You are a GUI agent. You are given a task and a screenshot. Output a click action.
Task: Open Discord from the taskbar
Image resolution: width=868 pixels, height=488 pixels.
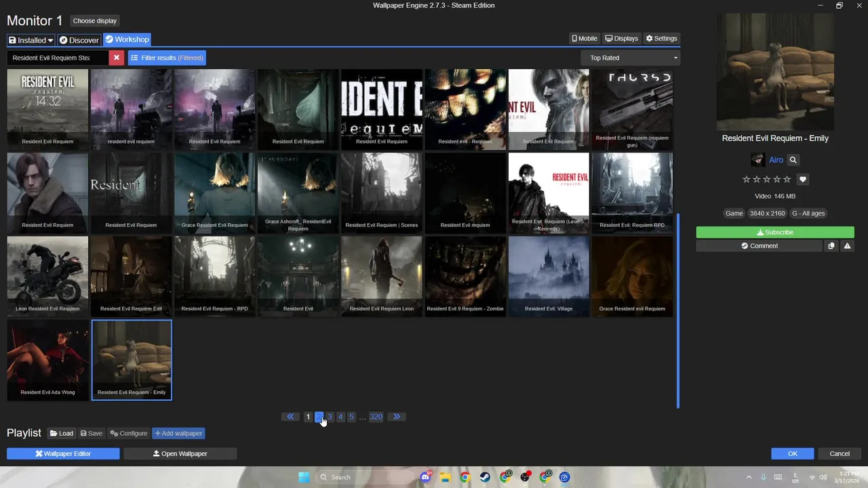click(x=426, y=477)
